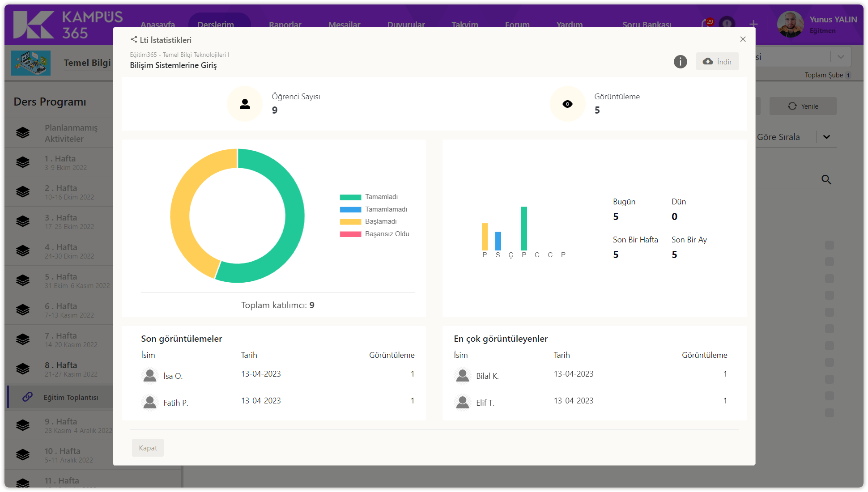868x492 pixels.
Task: Toggle the Tamamladı legend item
Action: tap(381, 197)
